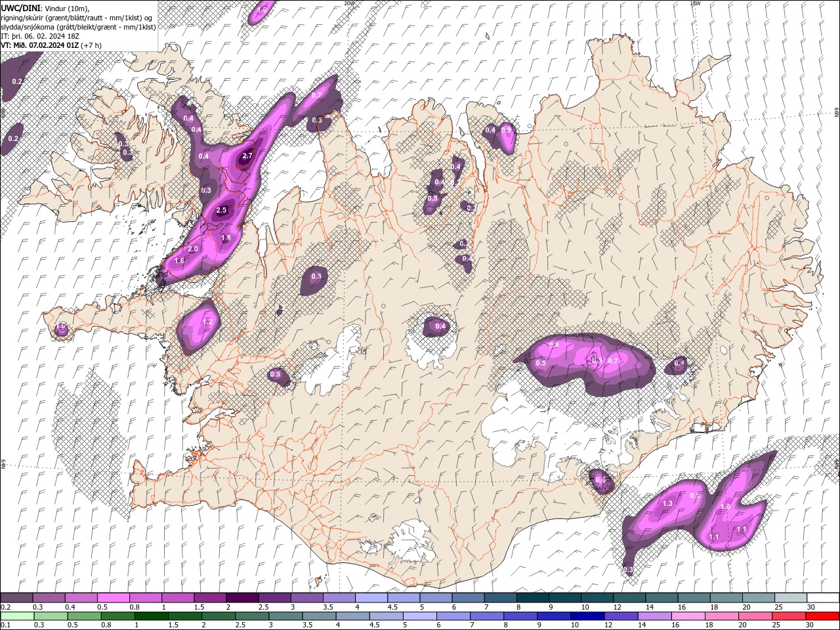Click the 1.2 value in the western snow patch
Viewport: 840px width, 630px height.
[x=207, y=322]
